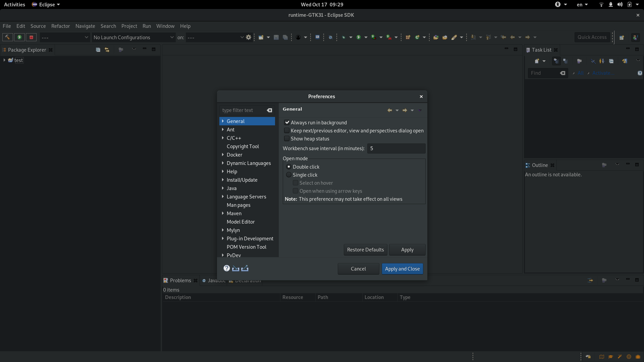Click the Quick Access search box
This screenshot has height=362, width=644.
pos(592,37)
